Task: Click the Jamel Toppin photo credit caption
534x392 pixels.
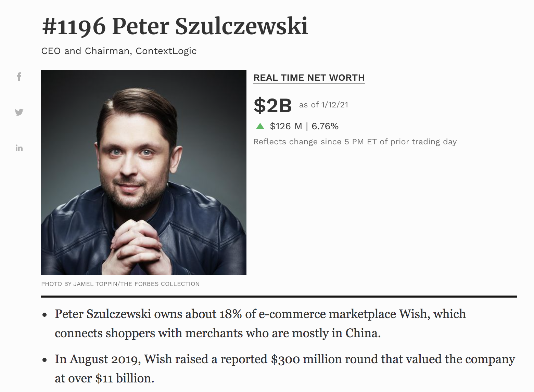Action: point(120,284)
